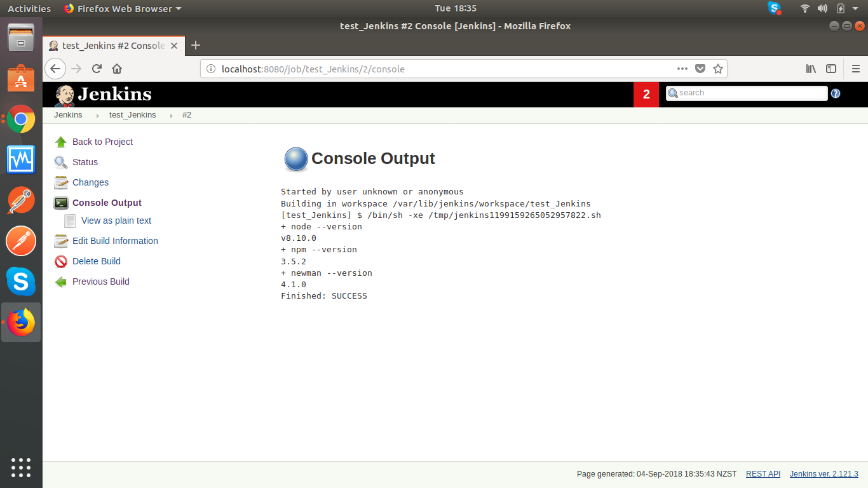Click the v8.10.0 console output line
The width and height of the screenshot is (868, 488).
coord(299,238)
